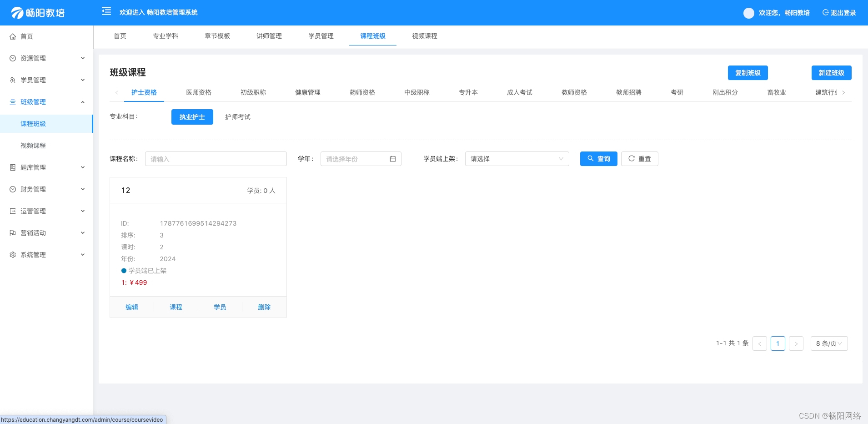The image size is (868, 424).
Task: Expand the 学员管理 sidebar chevron
Action: [x=83, y=80]
